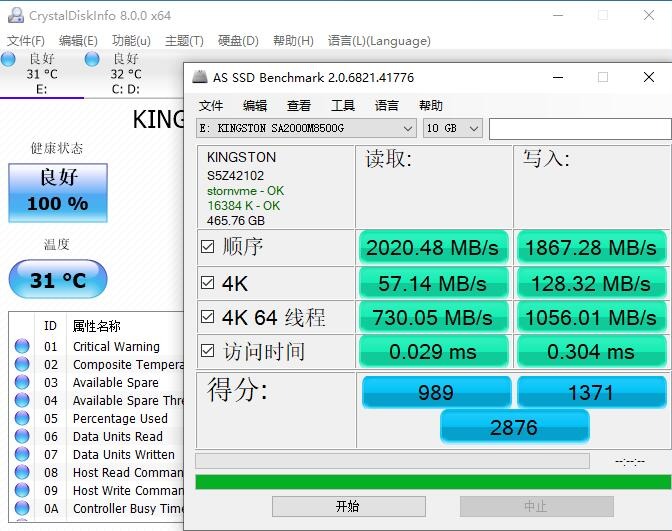Open 硬盘(D) menu in CrystalDiskInfo
Screen dimensions: 672x531
[238, 41]
